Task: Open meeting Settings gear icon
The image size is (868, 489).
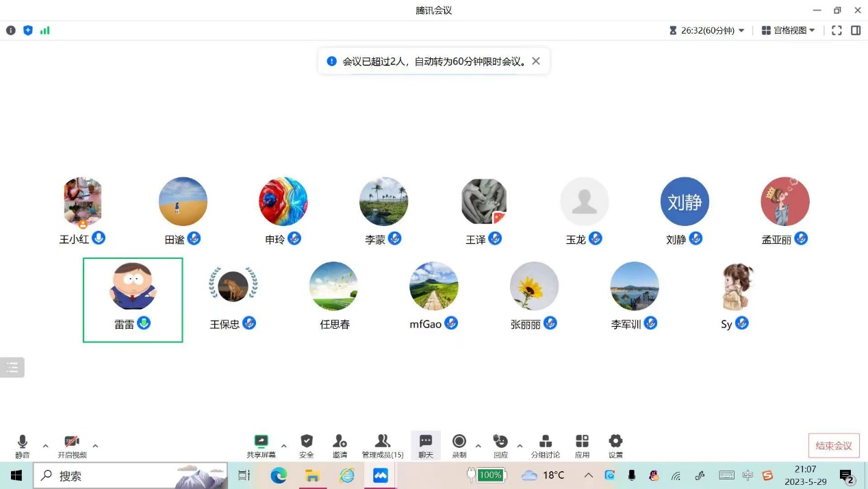Action: 615,442
